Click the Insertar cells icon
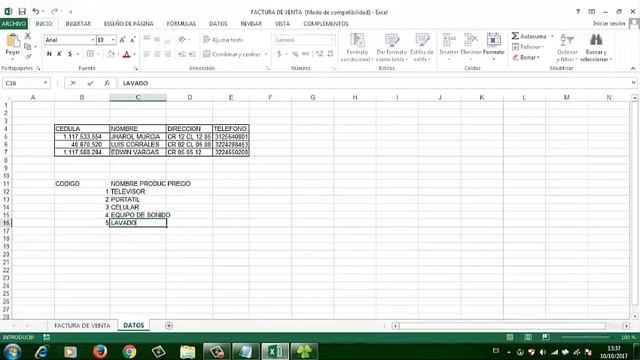Image resolution: width=640 pixels, height=360 pixels. coord(449,41)
